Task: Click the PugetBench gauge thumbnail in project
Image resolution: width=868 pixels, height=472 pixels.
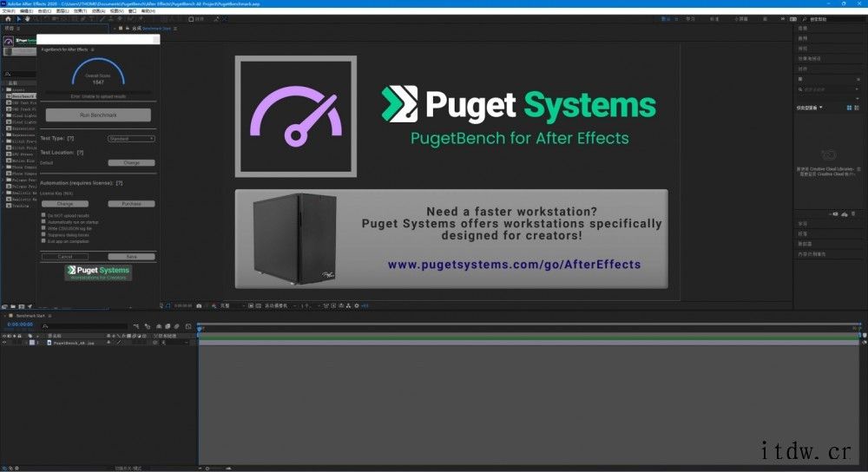Action: click(9, 41)
